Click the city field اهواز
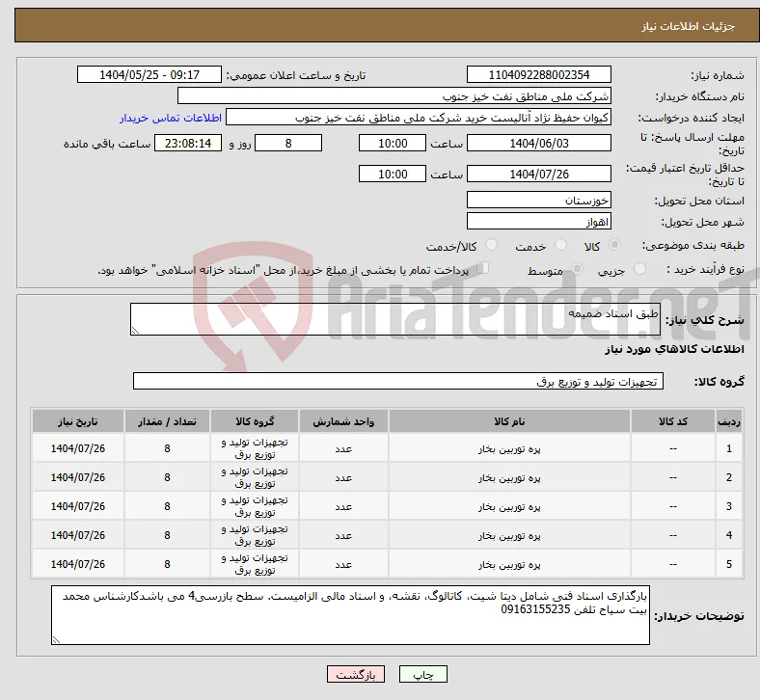 point(539,222)
